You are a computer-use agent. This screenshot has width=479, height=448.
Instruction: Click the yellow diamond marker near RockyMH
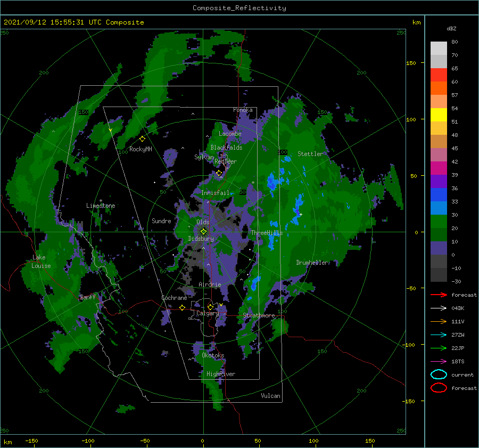pos(142,139)
